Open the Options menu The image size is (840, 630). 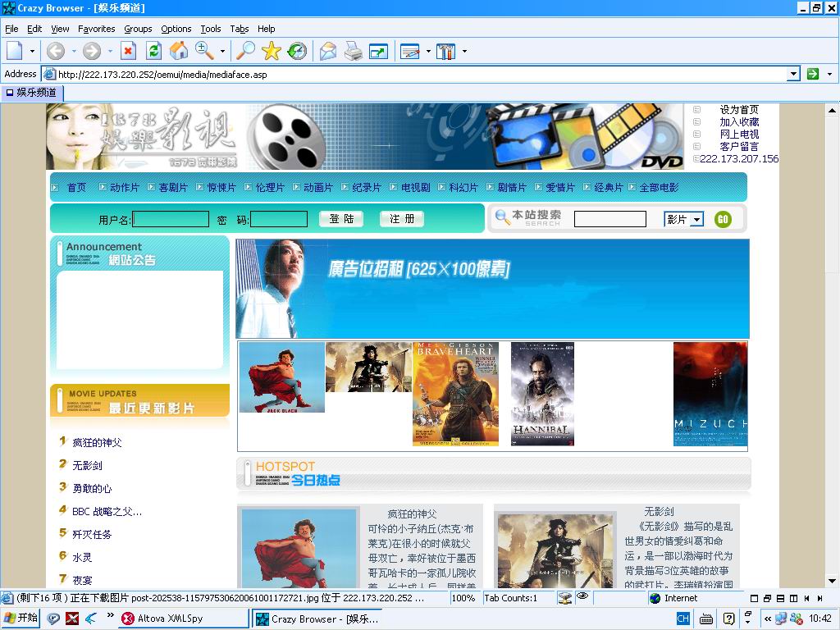[x=176, y=29]
